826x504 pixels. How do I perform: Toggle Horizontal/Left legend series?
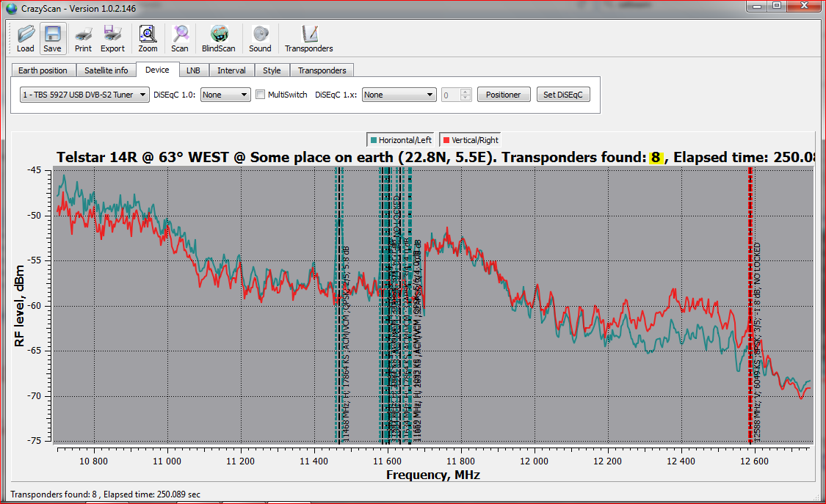[401, 140]
